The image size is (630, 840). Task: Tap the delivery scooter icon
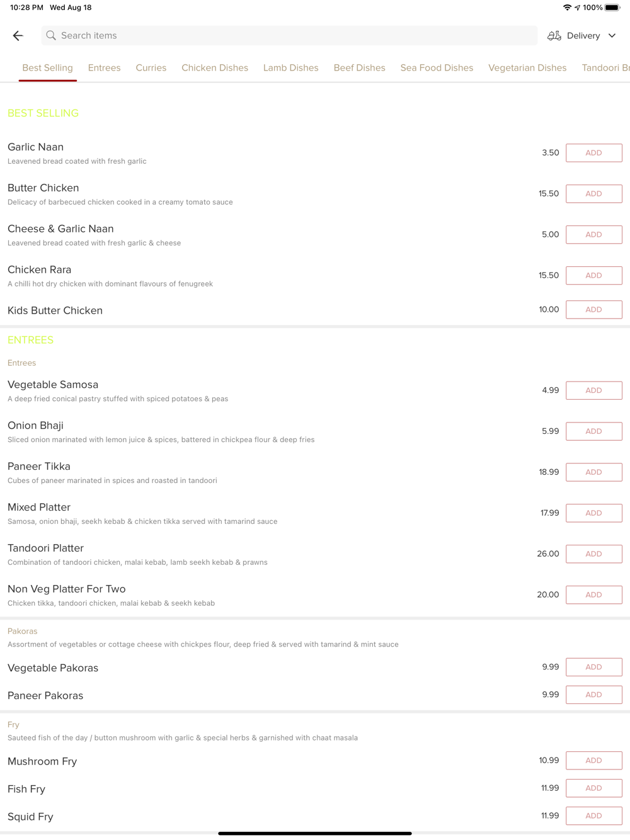click(x=554, y=36)
